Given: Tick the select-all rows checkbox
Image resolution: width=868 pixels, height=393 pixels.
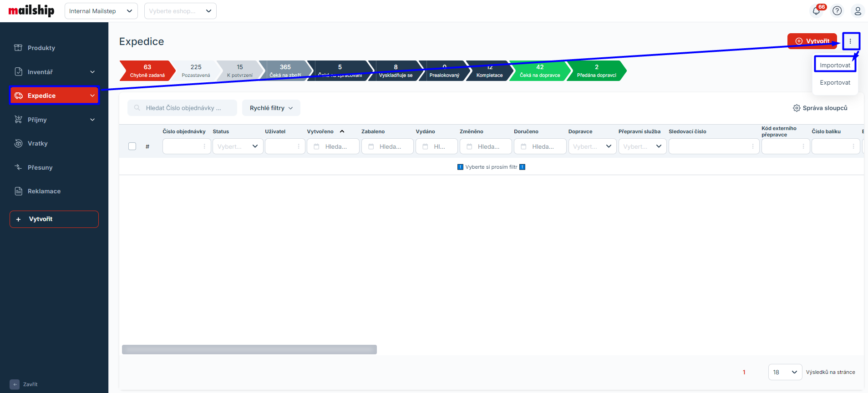Looking at the screenshot, I should pos(132,146).
